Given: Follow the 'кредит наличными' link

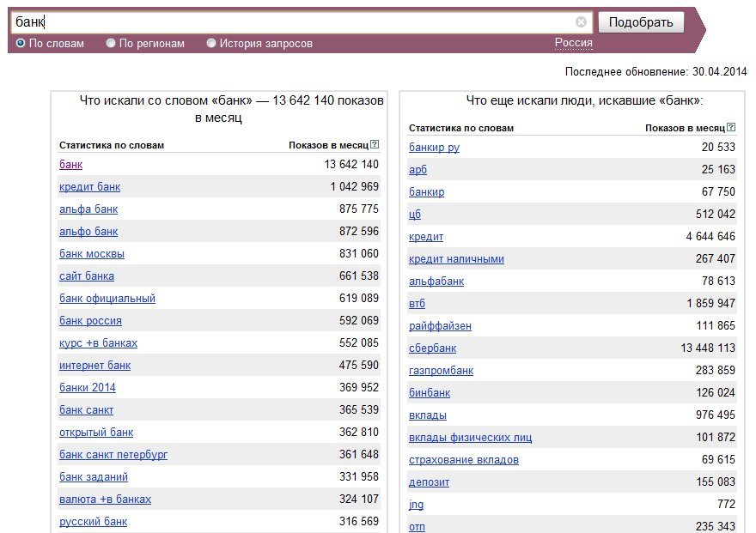Looking at the screenshot, I should click(456, 258).
